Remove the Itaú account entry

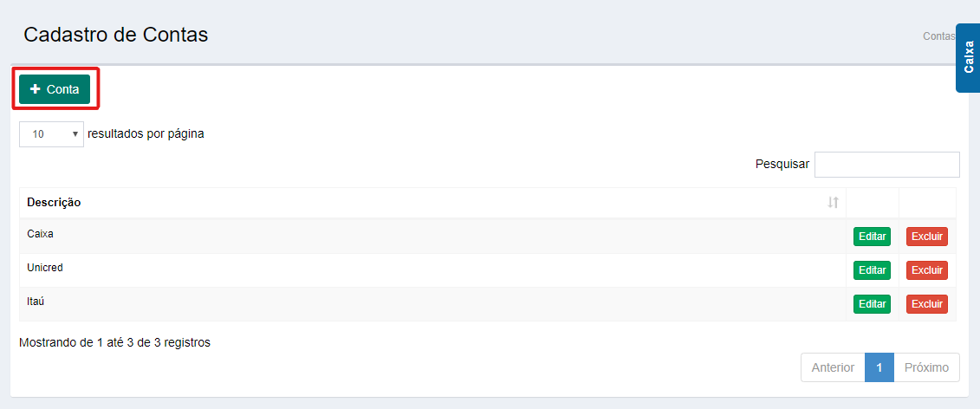click(926, 304)
